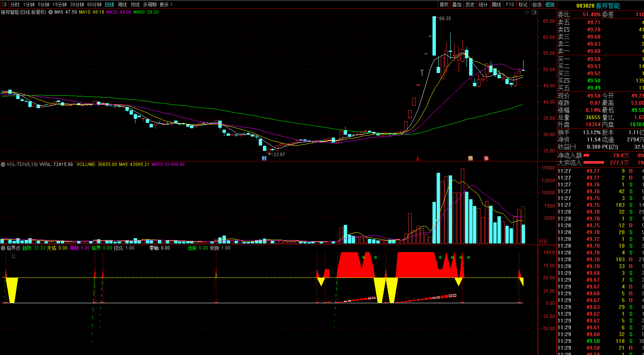Expand the 更多 periods menu

pyautogui.click(x=166, y=5)
